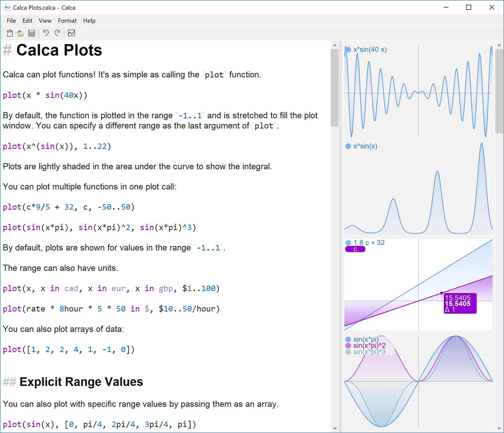Image resolution: width=504 pixels, height=433 pixels.
Task: Click plot panel scrollbar up arrow
Action: (x=499, y=45)
